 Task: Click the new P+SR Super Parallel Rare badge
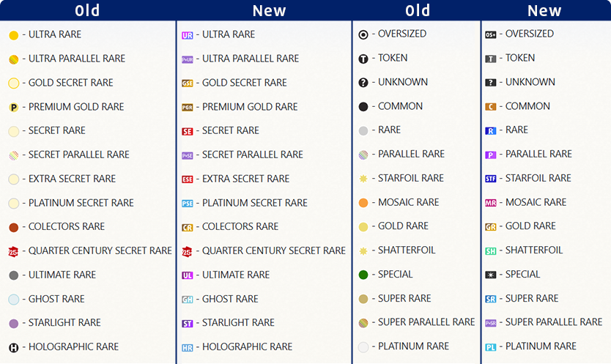pyautogui.click(x=491, y=323)
